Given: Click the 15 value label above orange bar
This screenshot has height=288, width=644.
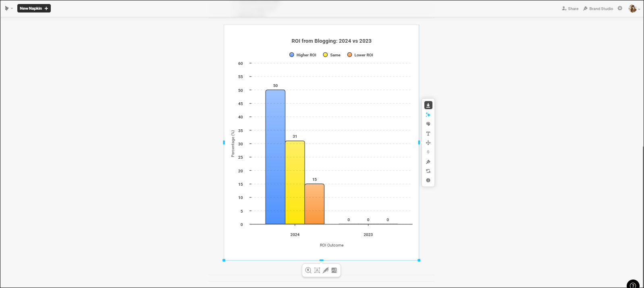Looking at the screenshot, I should pyautogui.click(x=314, y=180).
